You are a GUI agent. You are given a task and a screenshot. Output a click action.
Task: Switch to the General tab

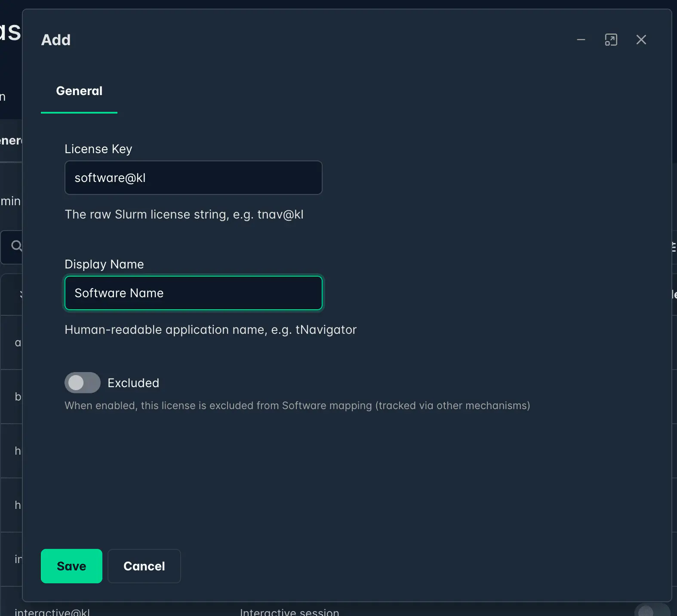point(79,91)
